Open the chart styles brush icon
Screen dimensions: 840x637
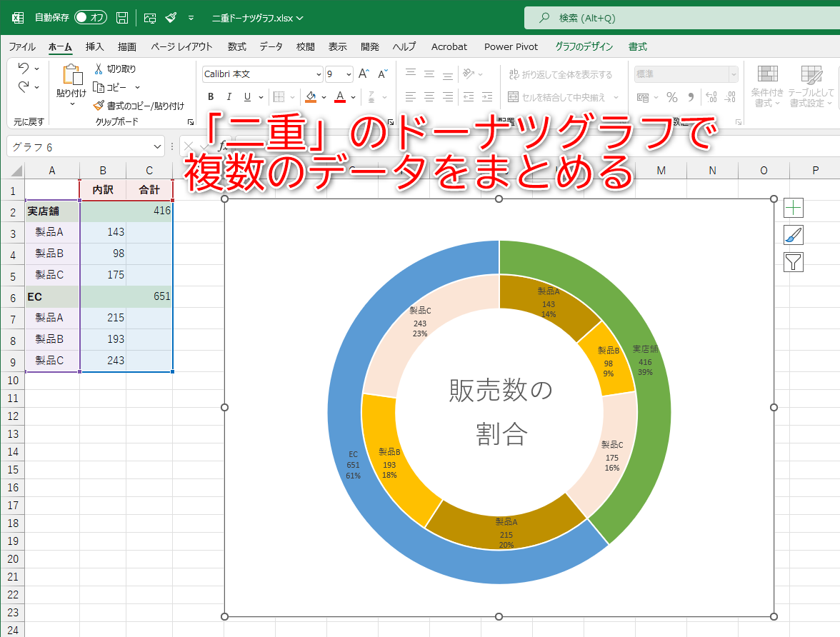pyautogui.click(x=795, y=234)
